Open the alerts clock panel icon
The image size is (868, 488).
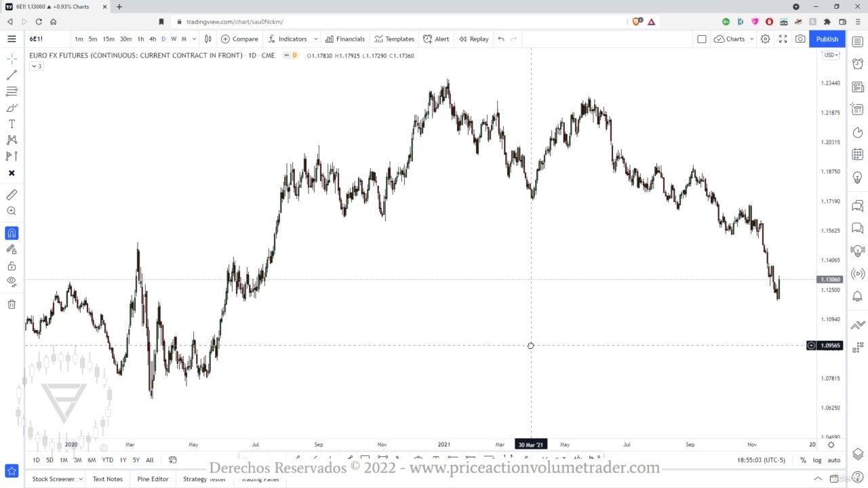pyautogui.click(x=858, y=64)
